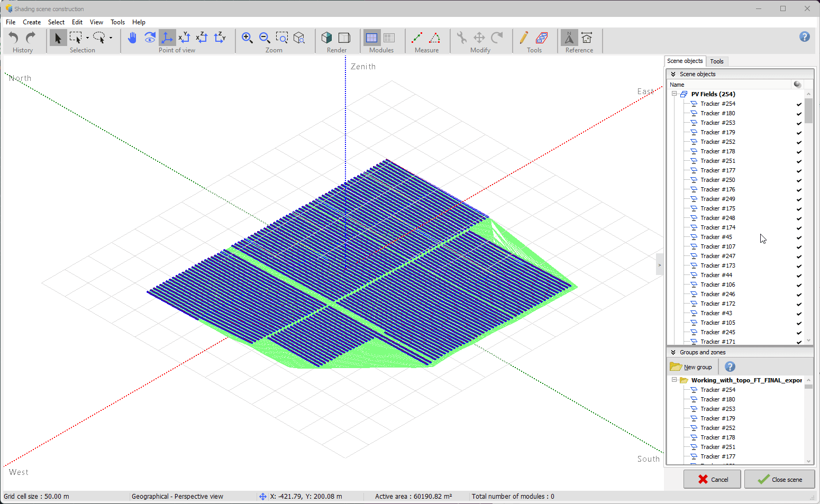Open the red-blue zones tool
This screenshot has height=504, width=820.
tap(542, 38)
